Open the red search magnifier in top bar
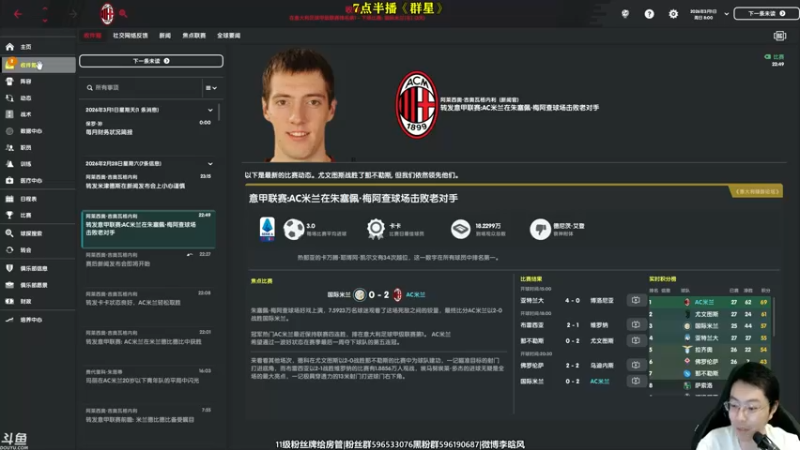This screenshot has width=800, height=450. [123, 13]
